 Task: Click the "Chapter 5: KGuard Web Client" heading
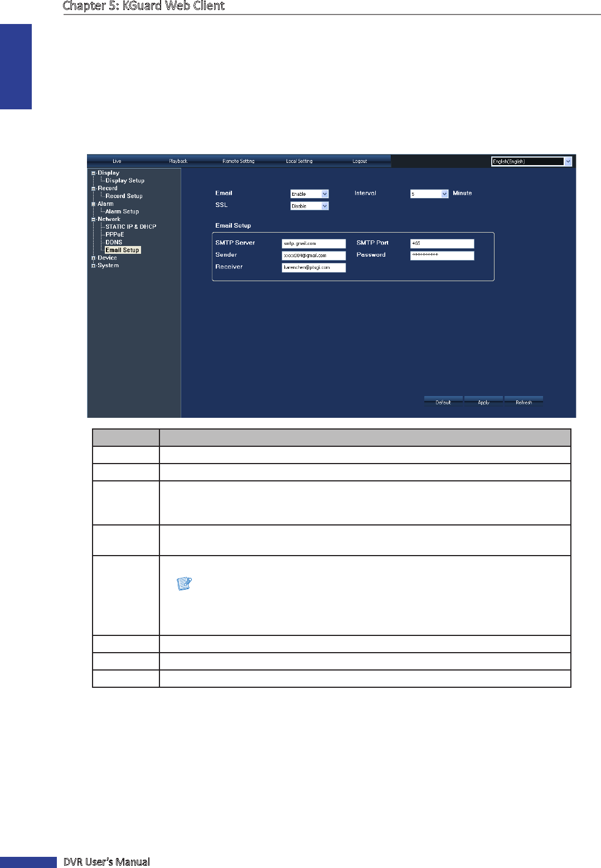[144, 6]
